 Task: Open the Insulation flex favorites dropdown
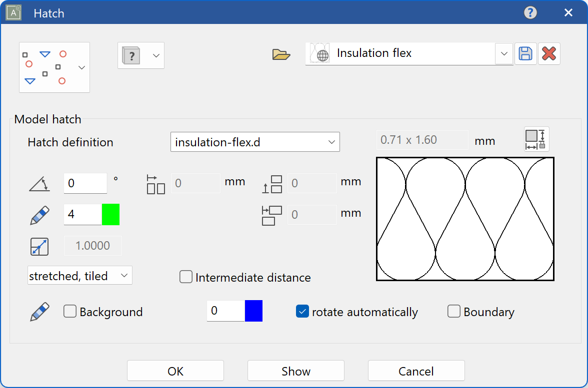click(x=504, y=53)
